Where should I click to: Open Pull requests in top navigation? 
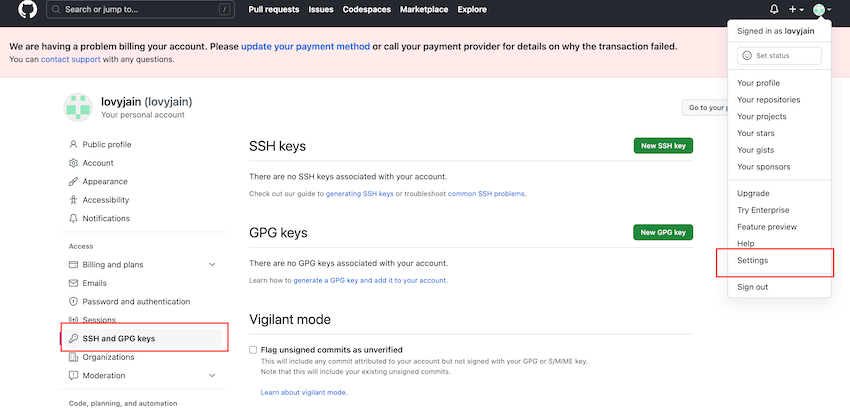274,9
